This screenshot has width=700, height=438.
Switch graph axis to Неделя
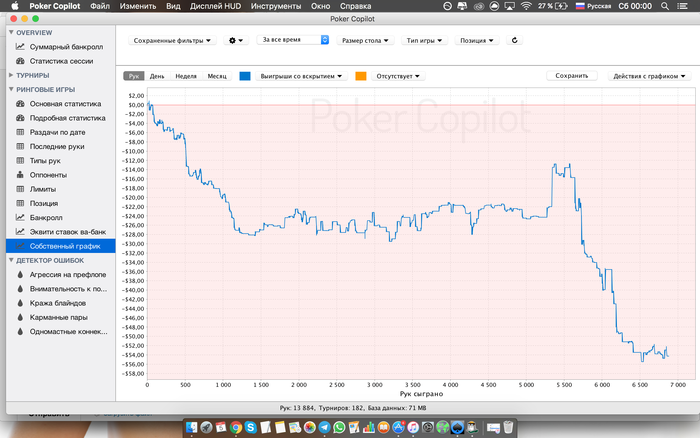click(185, 76)
